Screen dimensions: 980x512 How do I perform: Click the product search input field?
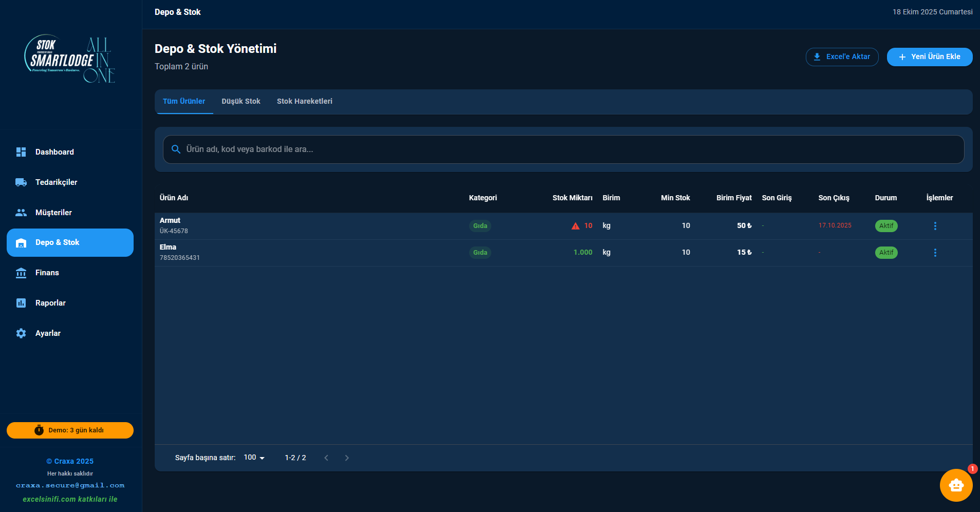click(563, 149)
